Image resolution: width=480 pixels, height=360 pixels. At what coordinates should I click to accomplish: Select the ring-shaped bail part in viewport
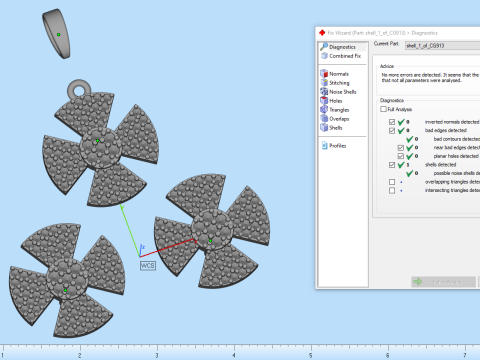(56, 34)
